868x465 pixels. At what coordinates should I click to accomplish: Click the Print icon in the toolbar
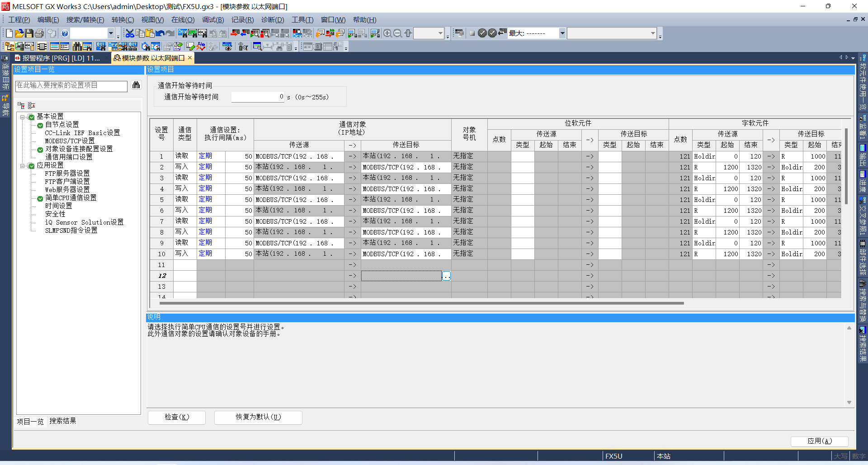click(x=39, y=33)
